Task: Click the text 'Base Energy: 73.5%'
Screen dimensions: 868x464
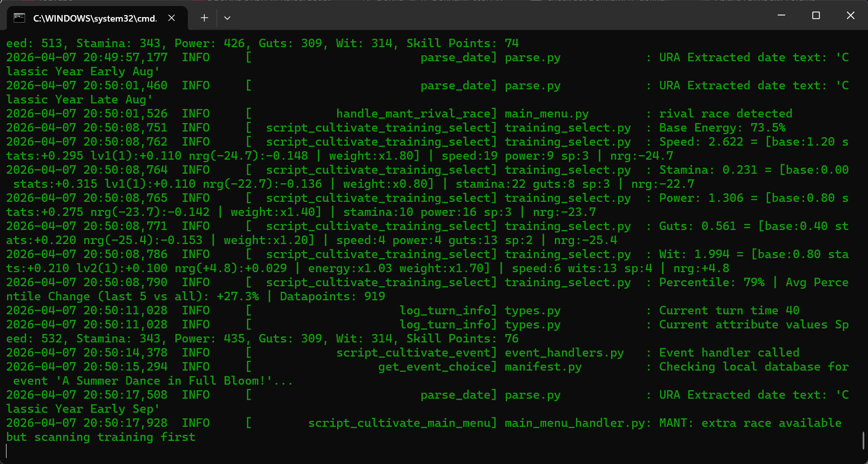Action: point(722,128)
